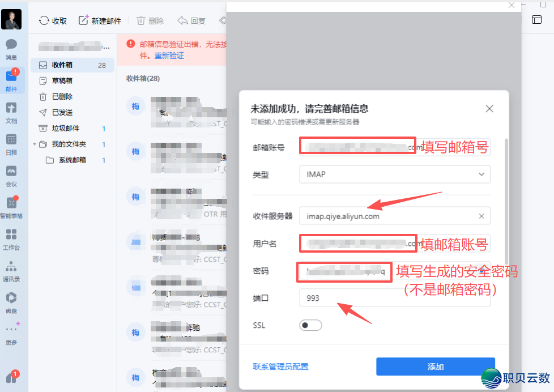Clear the 收件服务器 field with its X

coord(481,216)
